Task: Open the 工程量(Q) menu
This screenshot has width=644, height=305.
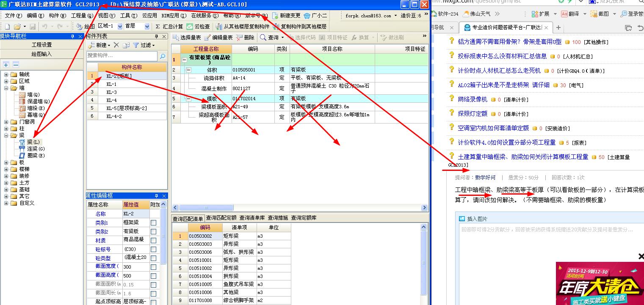Action: 82,16
